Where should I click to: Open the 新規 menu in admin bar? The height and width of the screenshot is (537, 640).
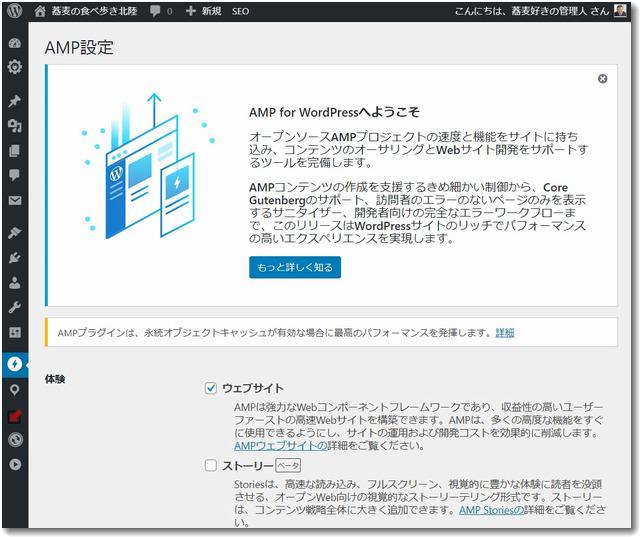203,11
